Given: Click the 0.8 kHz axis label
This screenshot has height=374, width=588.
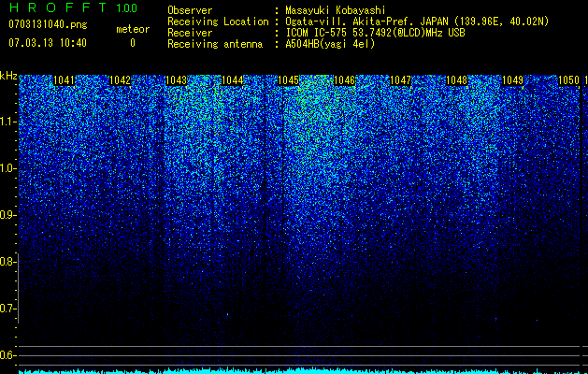Looking at the screenshot, I should click(7, 262).
